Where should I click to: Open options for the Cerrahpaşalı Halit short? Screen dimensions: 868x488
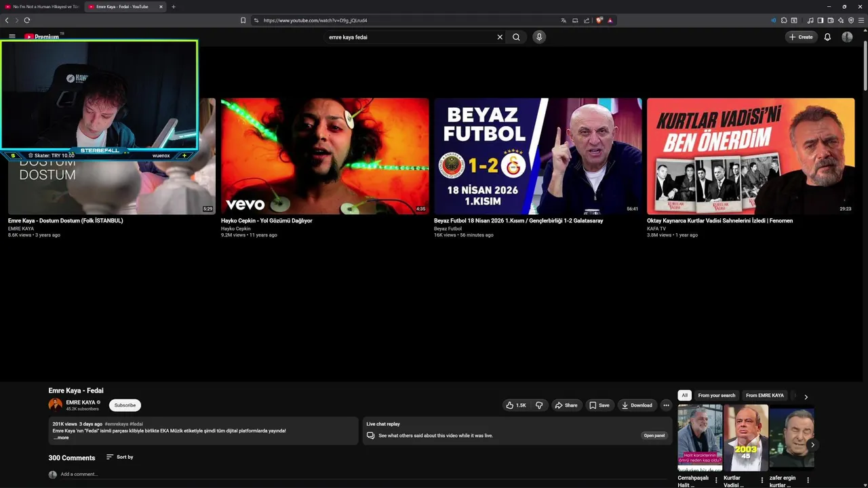(x=716, y=481)
